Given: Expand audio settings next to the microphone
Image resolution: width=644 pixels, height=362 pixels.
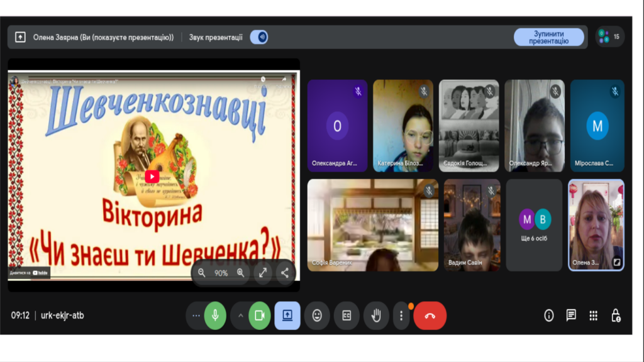Looking at the screenshot, I should coord(196,315).
